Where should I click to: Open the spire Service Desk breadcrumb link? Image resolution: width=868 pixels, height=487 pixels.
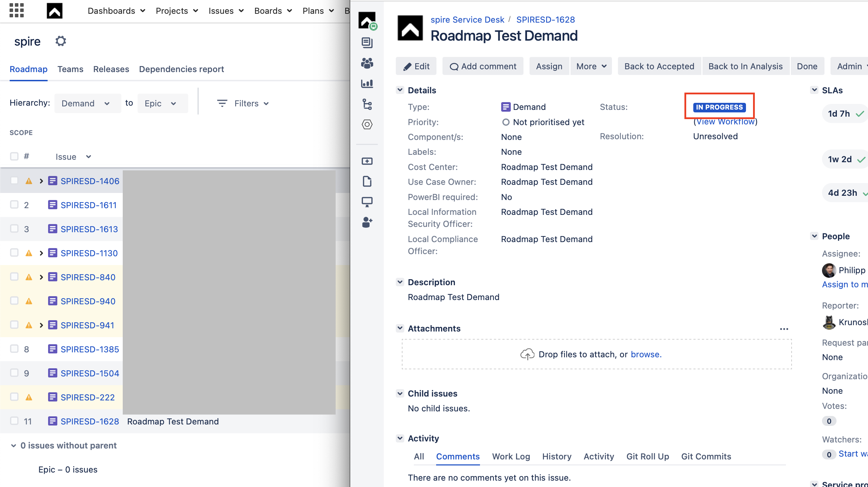coord(467,19)
